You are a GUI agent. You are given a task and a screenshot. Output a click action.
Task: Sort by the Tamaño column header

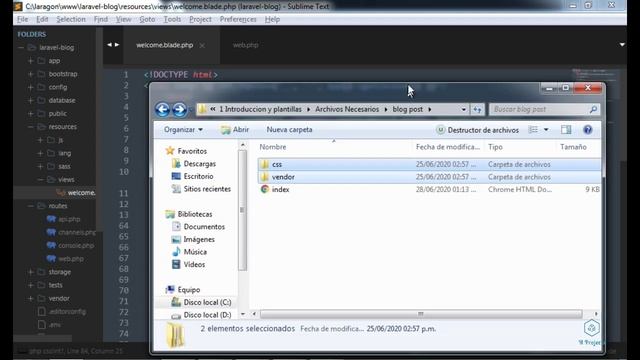[573, 147]
